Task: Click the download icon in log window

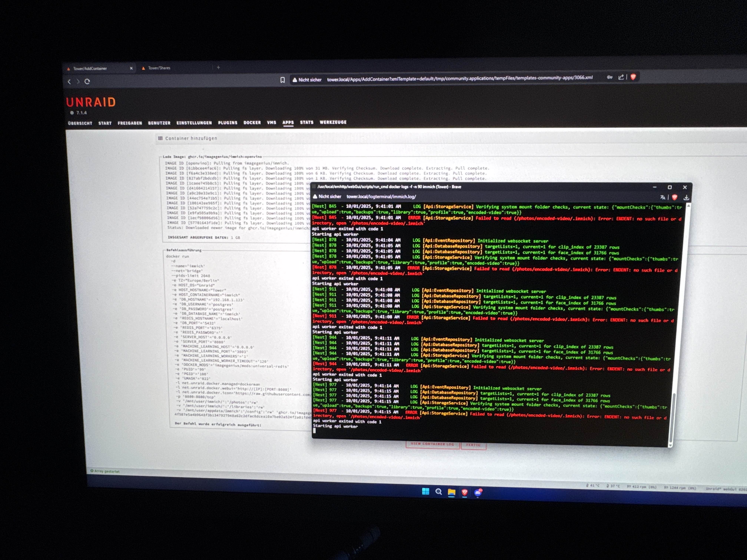Action: click(x=686, y=197)
